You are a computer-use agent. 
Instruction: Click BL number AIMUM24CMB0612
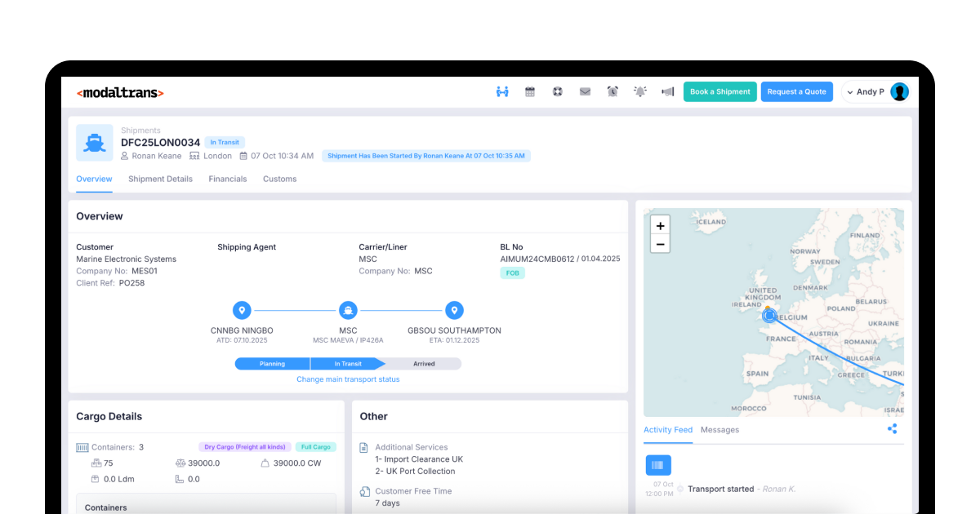pyautogui.click(x=538, y=259)
